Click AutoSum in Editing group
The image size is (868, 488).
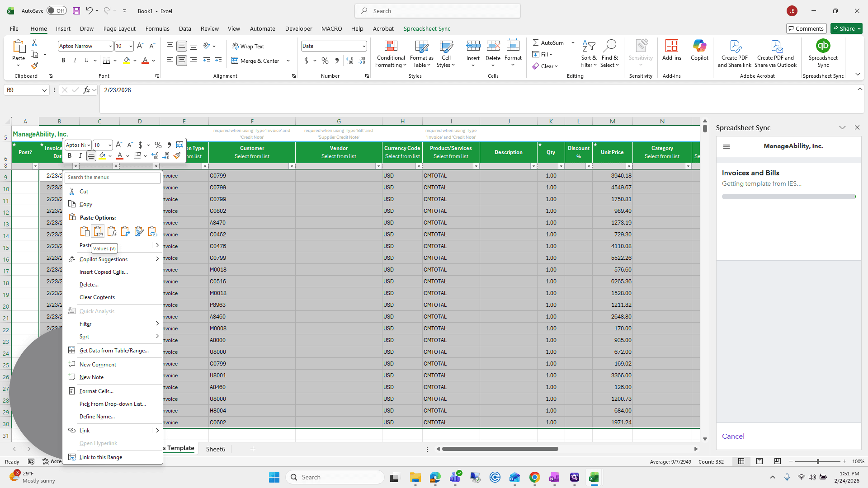click(548, 42)
